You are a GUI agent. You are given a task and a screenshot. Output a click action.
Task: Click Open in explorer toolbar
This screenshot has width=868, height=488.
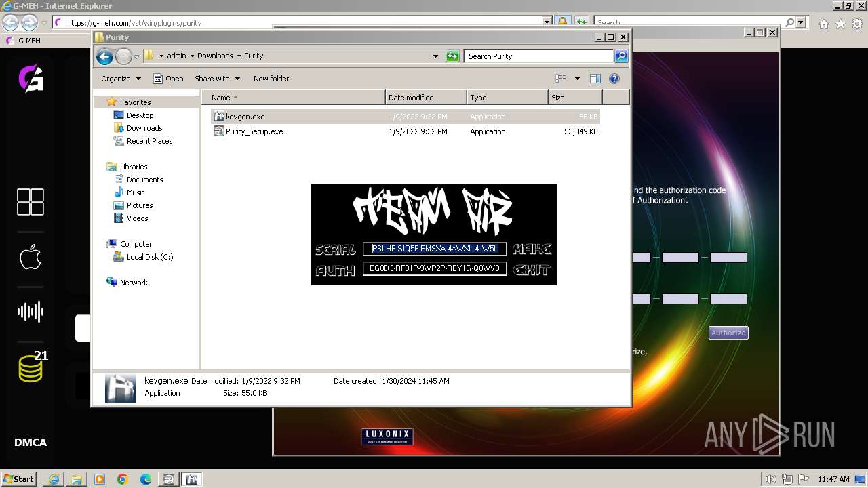click(x=168, y=79)
